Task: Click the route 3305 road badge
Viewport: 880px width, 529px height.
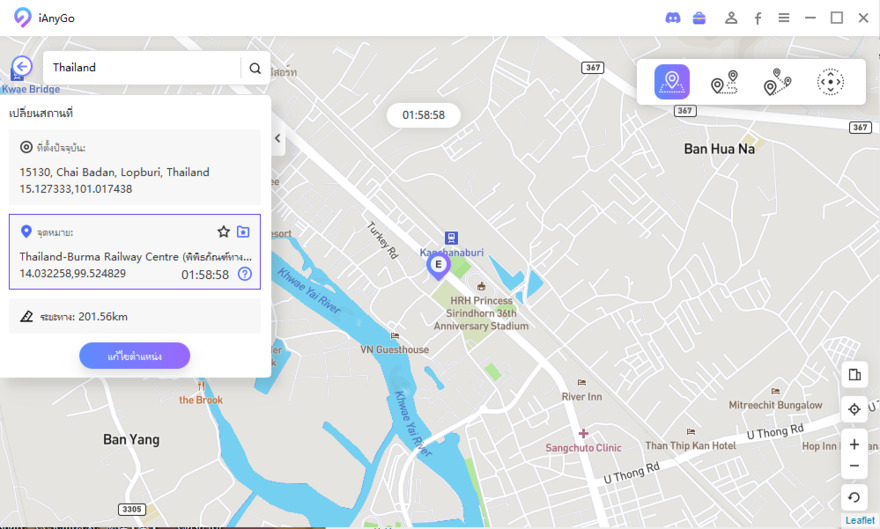Action: (132, 509)
